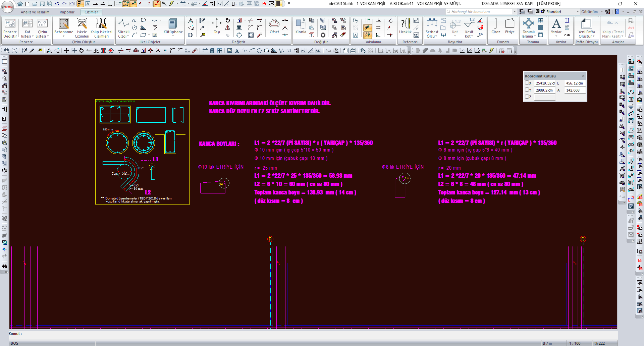Click the Home icon in quick toolbar
644x346 pixels.
pos(20,4)
